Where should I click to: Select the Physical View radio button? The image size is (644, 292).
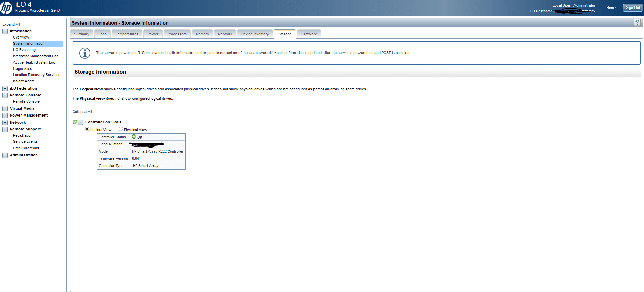pyautogui.click(x=121, y=129)
